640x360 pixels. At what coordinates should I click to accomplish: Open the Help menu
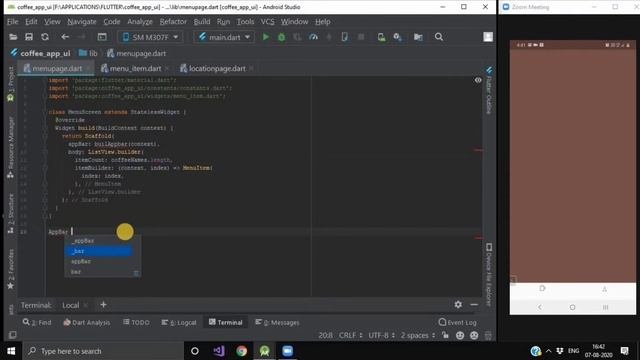322,22
